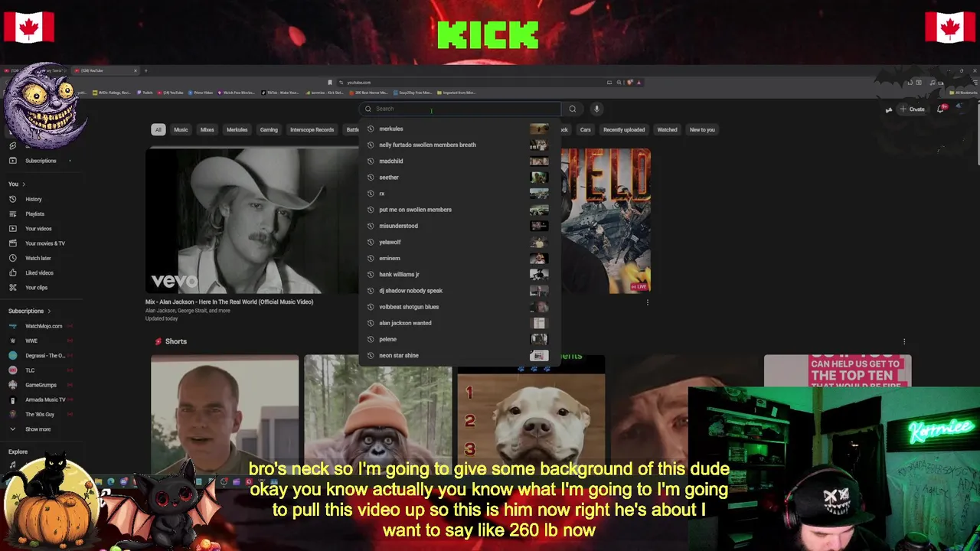
Task: Open more options for Shorts section
Action: point(904,341)
